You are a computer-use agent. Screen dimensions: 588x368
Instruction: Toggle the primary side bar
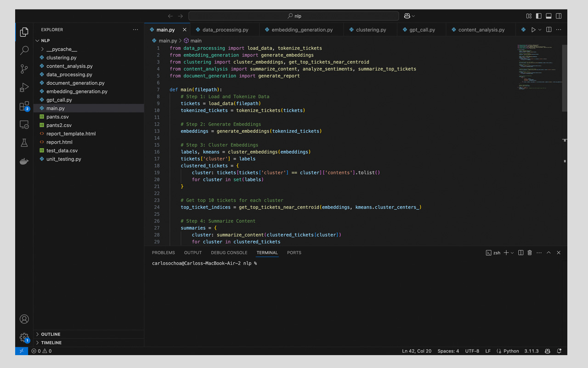click(539, 16)
